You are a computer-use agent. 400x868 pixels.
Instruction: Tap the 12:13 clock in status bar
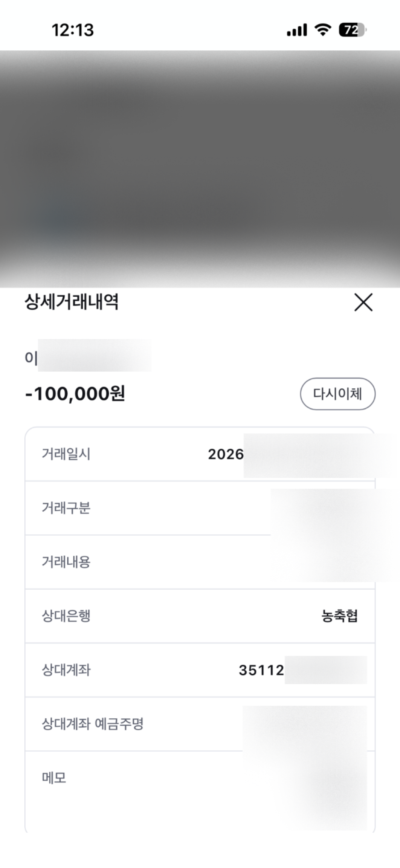(73, 30)
